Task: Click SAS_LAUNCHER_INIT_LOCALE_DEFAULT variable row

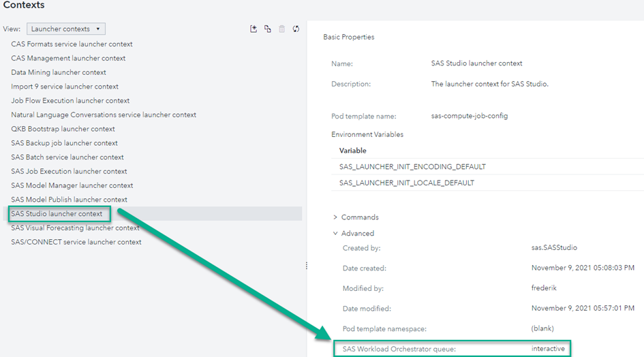Action: (x=487, y=183)
